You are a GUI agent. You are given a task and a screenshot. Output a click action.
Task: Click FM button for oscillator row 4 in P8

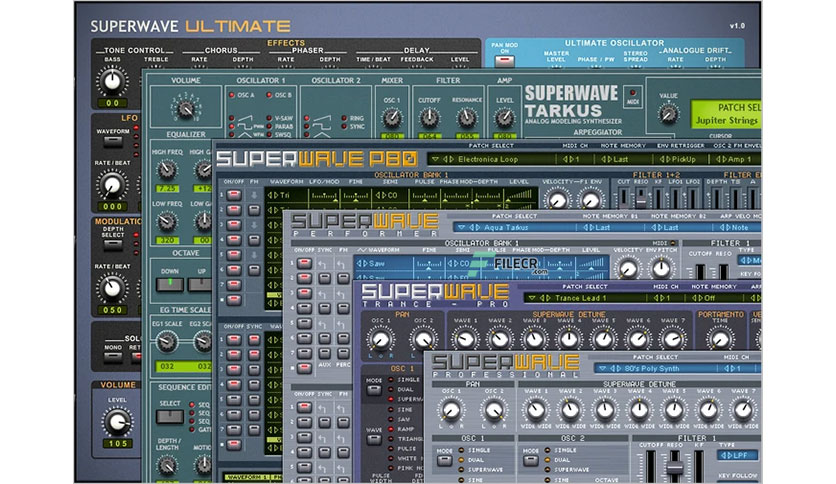pyautogui.click(x=254, y=240)
